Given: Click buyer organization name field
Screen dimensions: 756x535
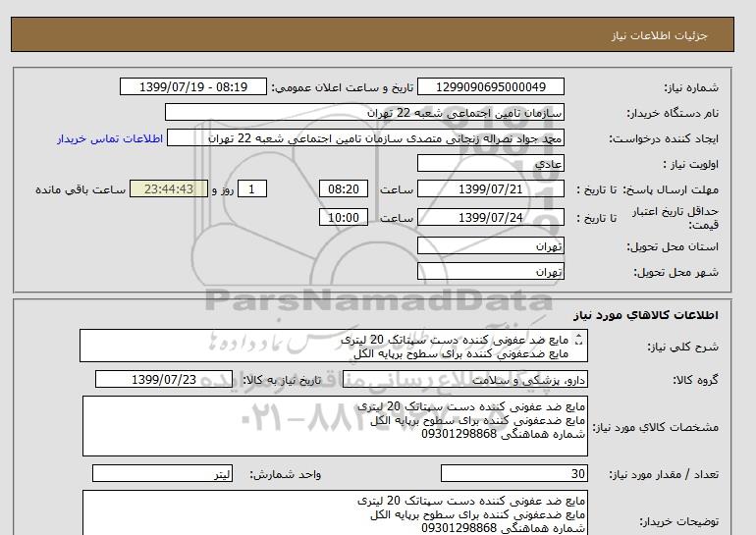Looking at the screenshot, I should click(364, 112).
